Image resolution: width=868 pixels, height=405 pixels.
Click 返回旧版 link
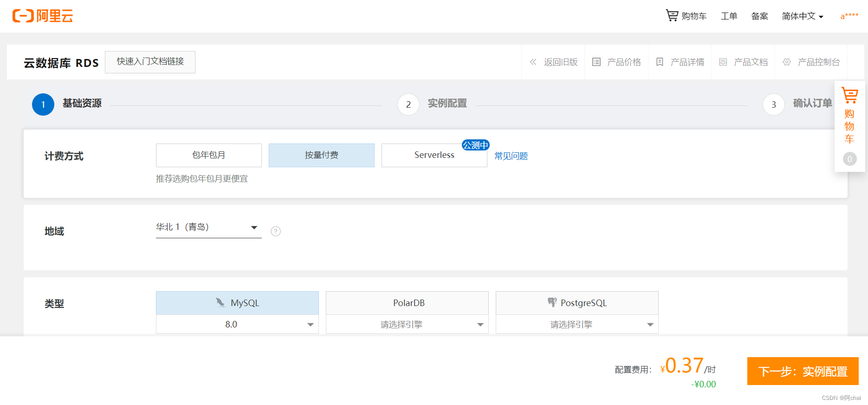point(561,62)
